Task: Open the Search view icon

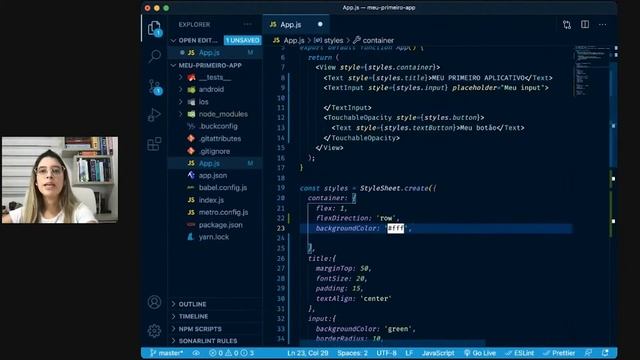Action: pyautogui.click(x=154, y=56)
